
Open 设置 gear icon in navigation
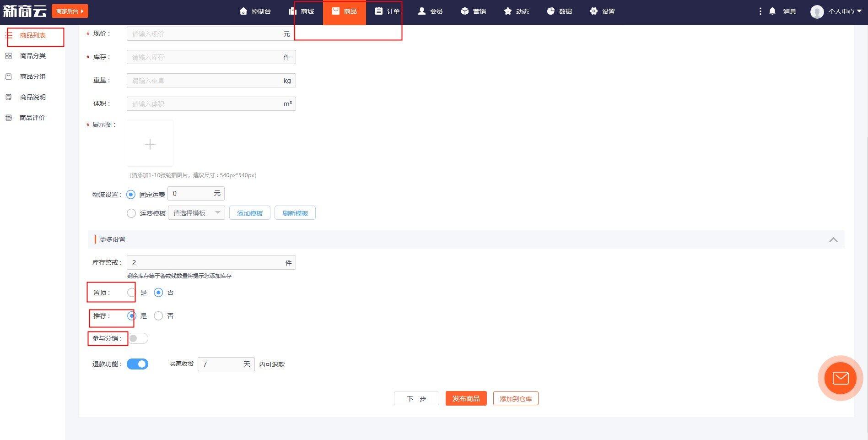(x=594, y=11)
